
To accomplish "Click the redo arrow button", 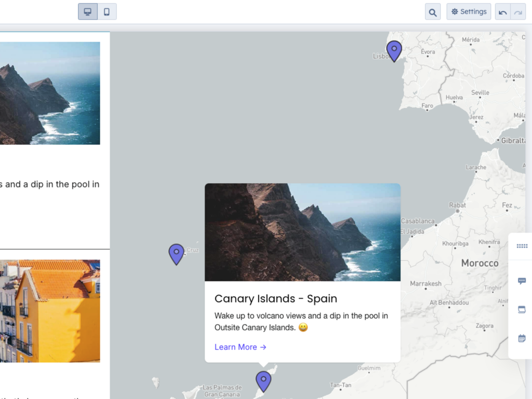I will 518,12.
